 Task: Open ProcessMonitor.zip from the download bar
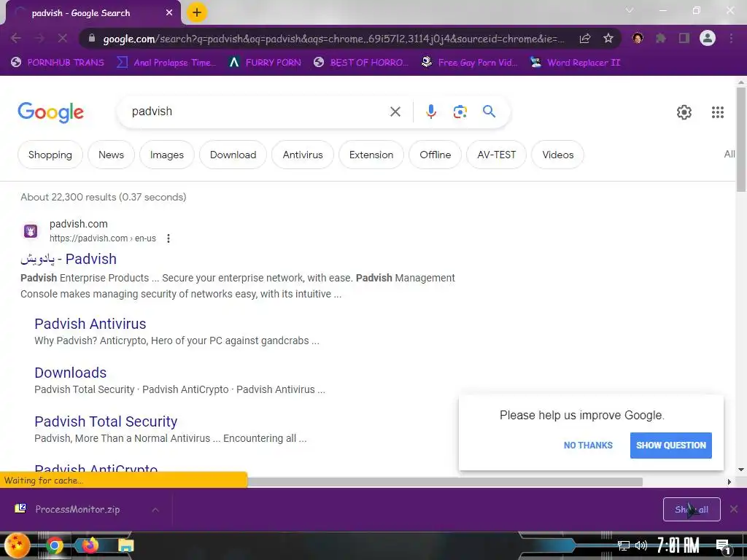[76, 510]
